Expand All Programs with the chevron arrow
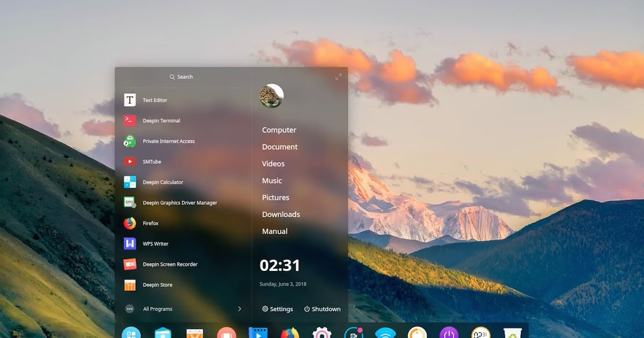The image size is (644, 338). coord(240,308)
